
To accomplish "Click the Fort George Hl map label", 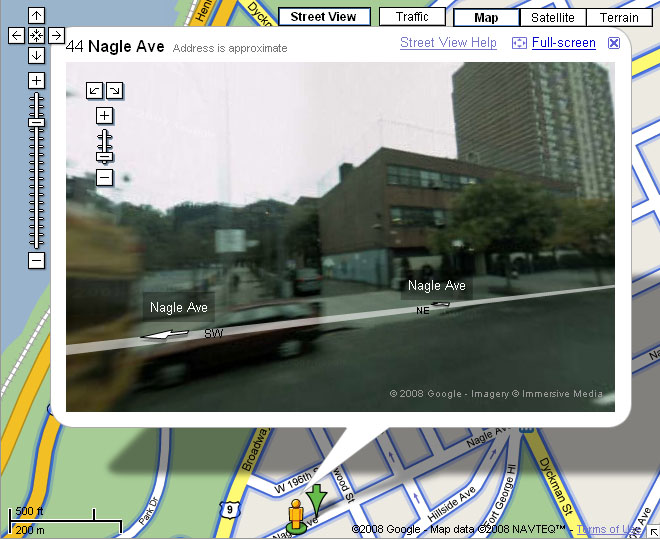I will pos(500,494).
